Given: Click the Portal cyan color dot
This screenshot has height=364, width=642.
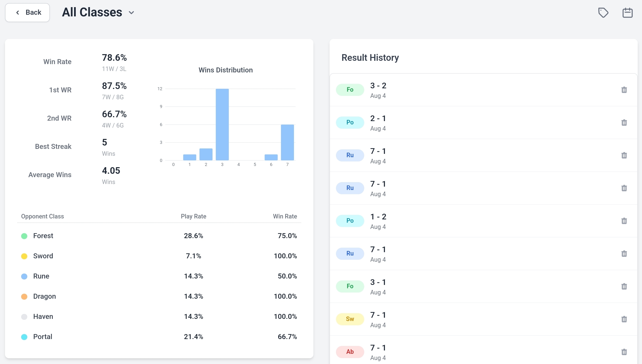Looking at the screenshot, I should tap(24, 337).
